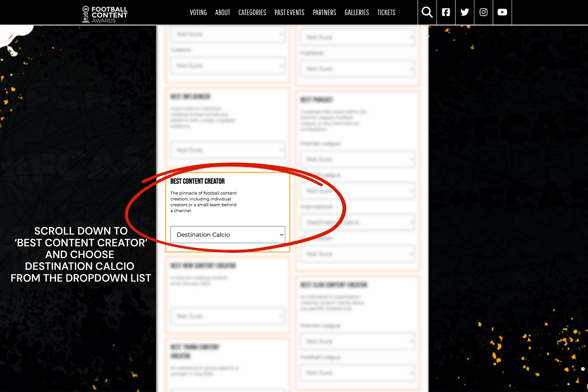Open the Partners page link

click(x=324, y=12)
